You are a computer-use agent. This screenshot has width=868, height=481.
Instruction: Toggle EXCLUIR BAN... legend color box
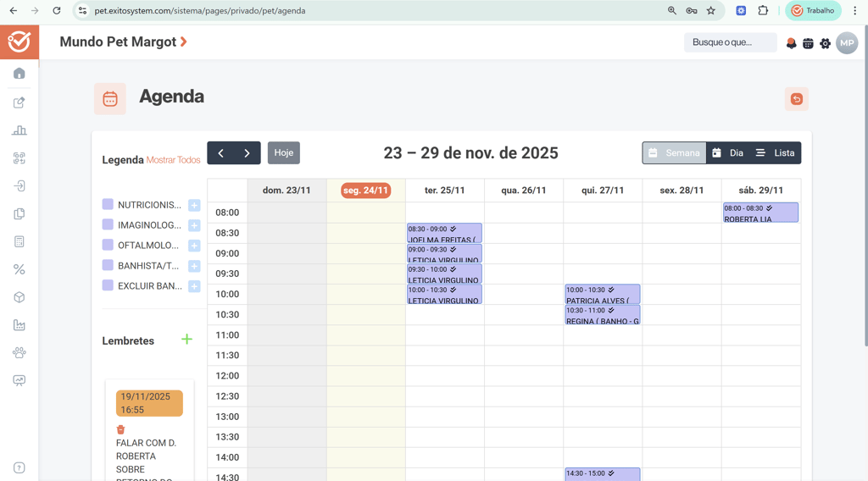point(108,285)
